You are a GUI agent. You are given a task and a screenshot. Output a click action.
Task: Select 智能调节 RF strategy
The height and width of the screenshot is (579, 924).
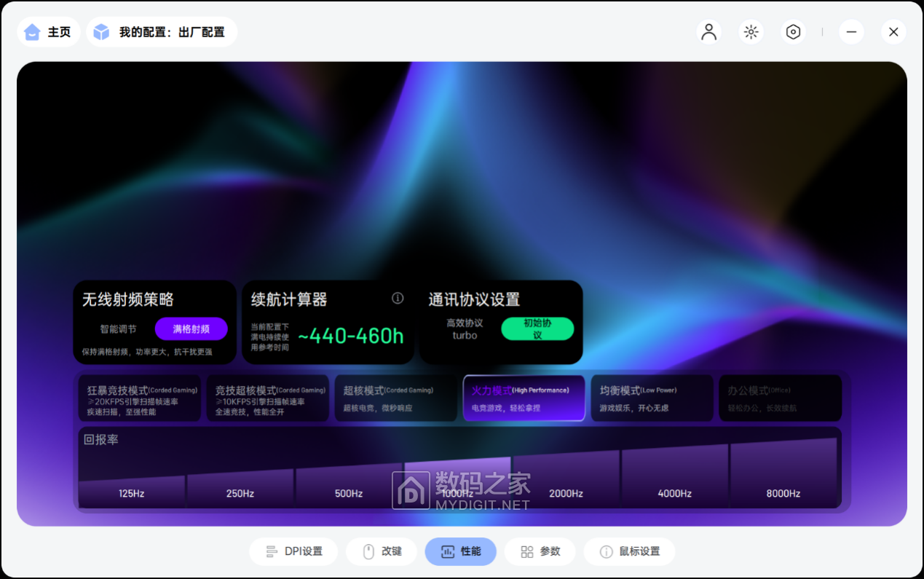coord(118,329)
